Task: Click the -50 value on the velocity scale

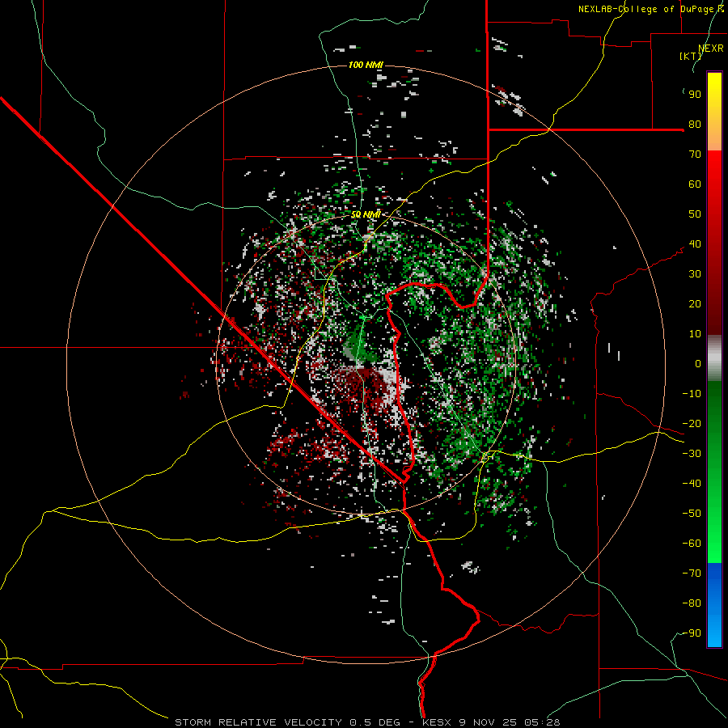Action: coord(692,514)
